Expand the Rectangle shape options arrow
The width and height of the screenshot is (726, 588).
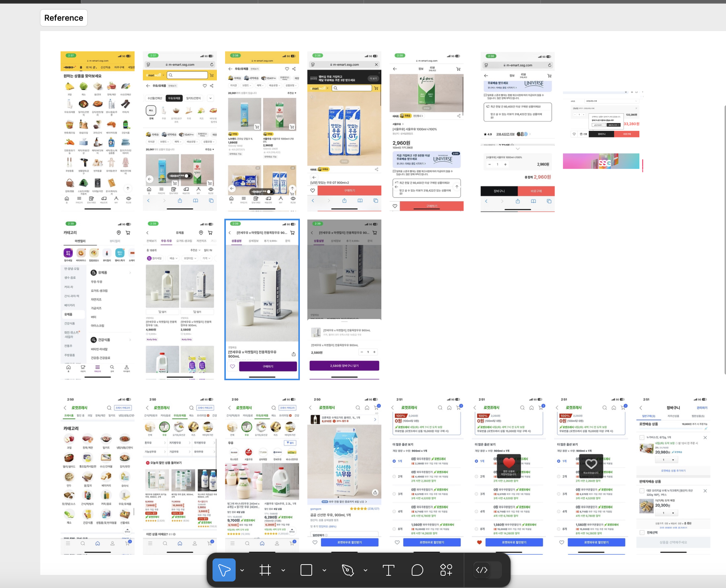pyautogui.click(x=324, y=570)
